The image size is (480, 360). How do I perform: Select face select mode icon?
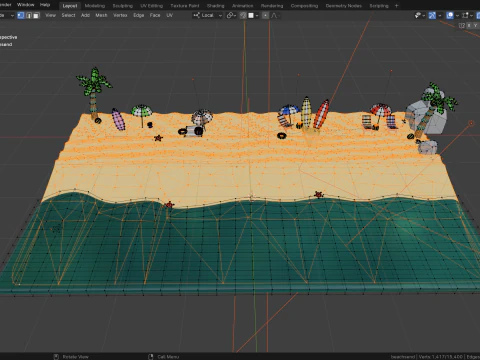coord(36,15)
